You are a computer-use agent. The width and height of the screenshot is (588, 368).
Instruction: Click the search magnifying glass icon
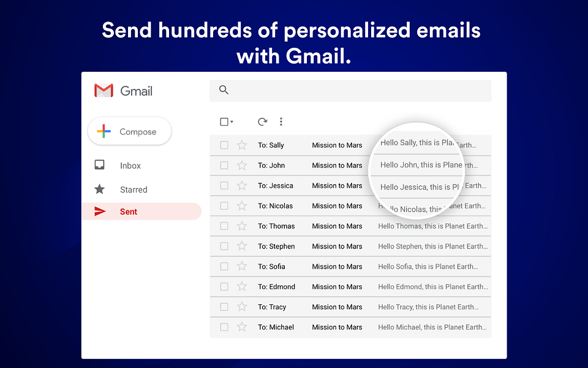(x=224, y=90)
